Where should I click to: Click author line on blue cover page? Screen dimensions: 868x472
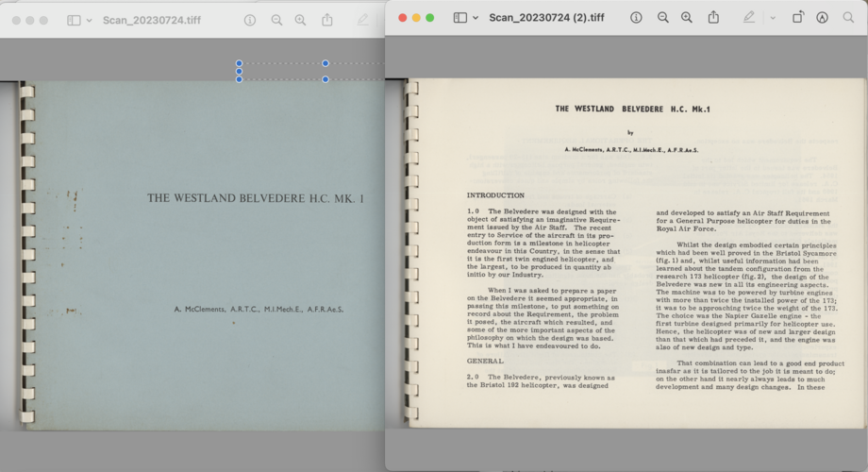(x=259, y=309)
